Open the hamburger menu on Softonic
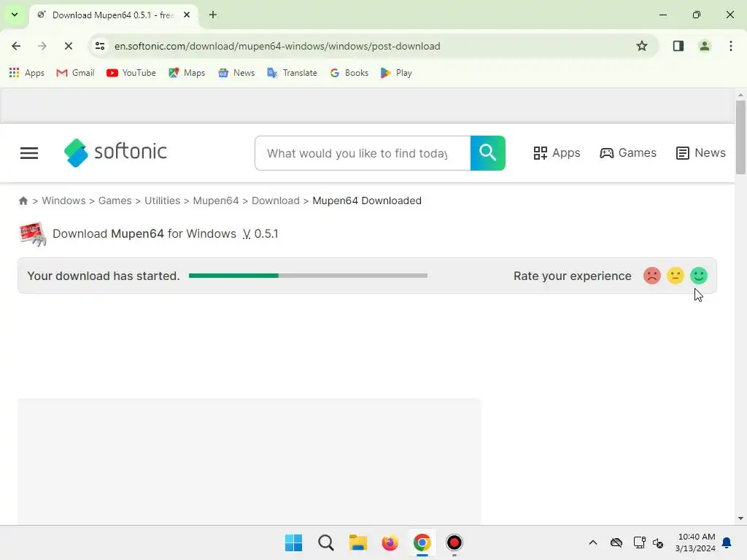Screen dimensions: 747x560 [29, 153]
